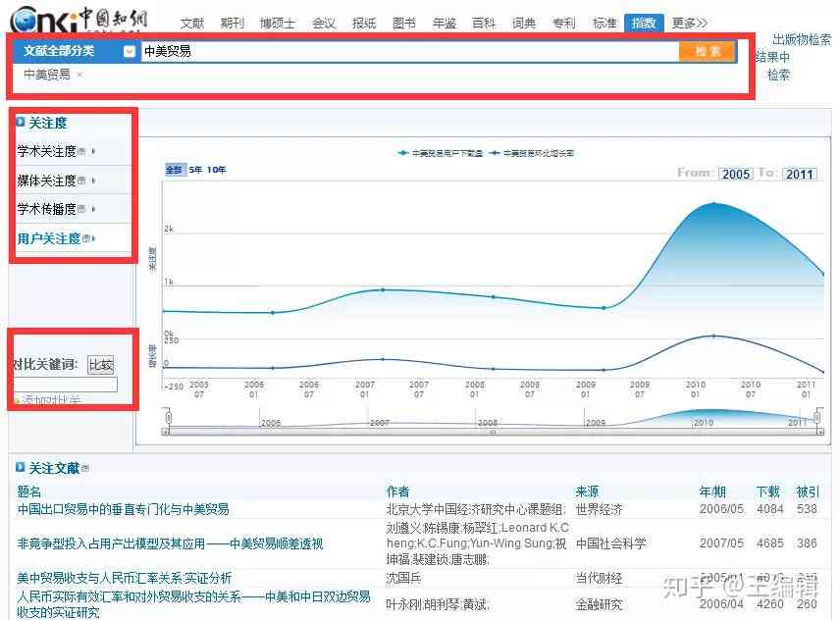Click the 关注度 section header icon

21,122
